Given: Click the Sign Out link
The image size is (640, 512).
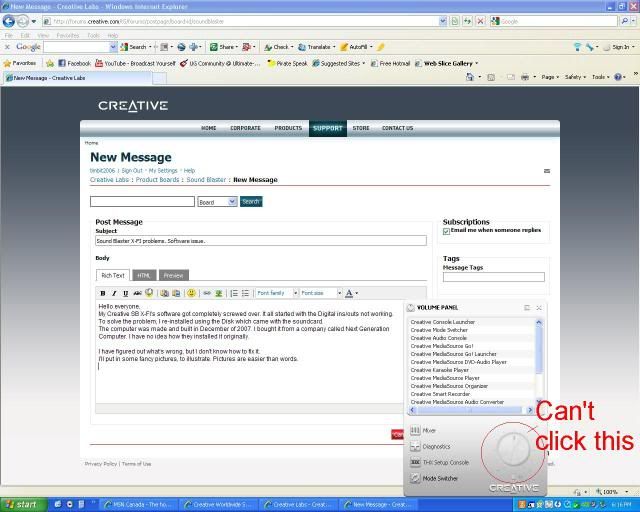Looking at the screenshot, I should [x=132, y=171].
